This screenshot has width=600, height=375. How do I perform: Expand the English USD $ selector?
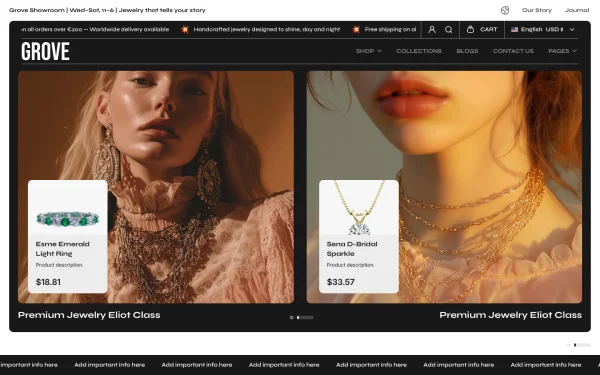click(x=543, y=29)
